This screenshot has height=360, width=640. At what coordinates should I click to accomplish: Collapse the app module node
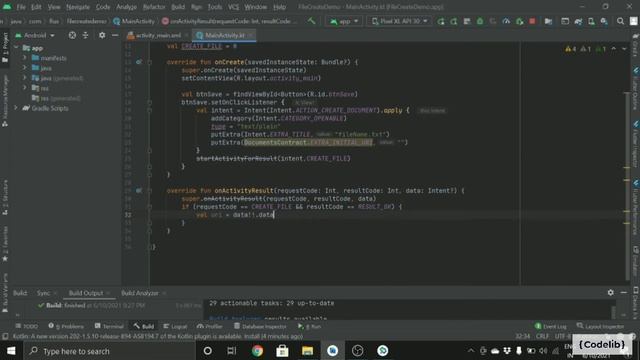17,48
